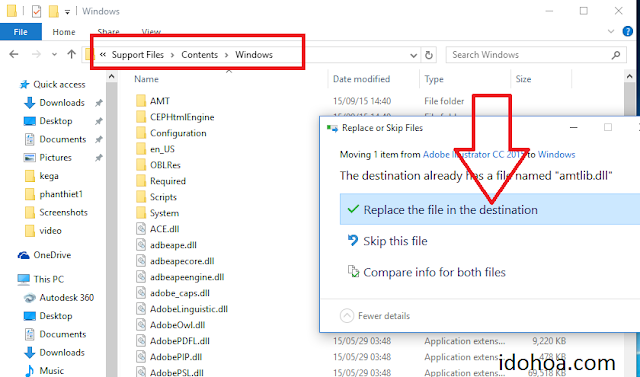This screenshot has height=377, width=640.
Task: Open Explorer help question mark
Action: [x=628, y=31]
